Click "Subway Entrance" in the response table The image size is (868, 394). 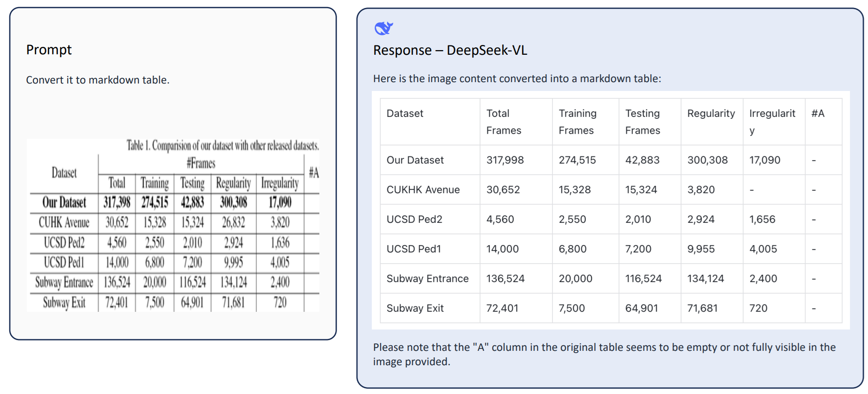tap(427, 278)
